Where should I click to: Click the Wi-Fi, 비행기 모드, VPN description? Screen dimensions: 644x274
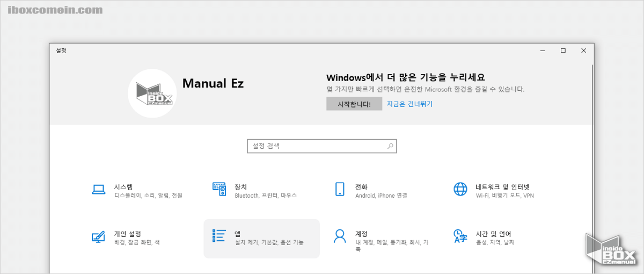(505, 196)
